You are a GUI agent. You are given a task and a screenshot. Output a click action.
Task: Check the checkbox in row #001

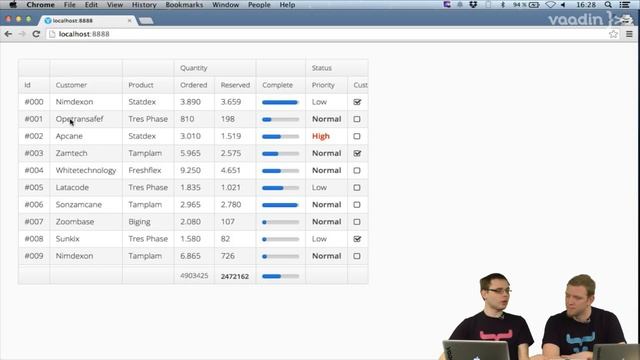[x=357, y=119]
